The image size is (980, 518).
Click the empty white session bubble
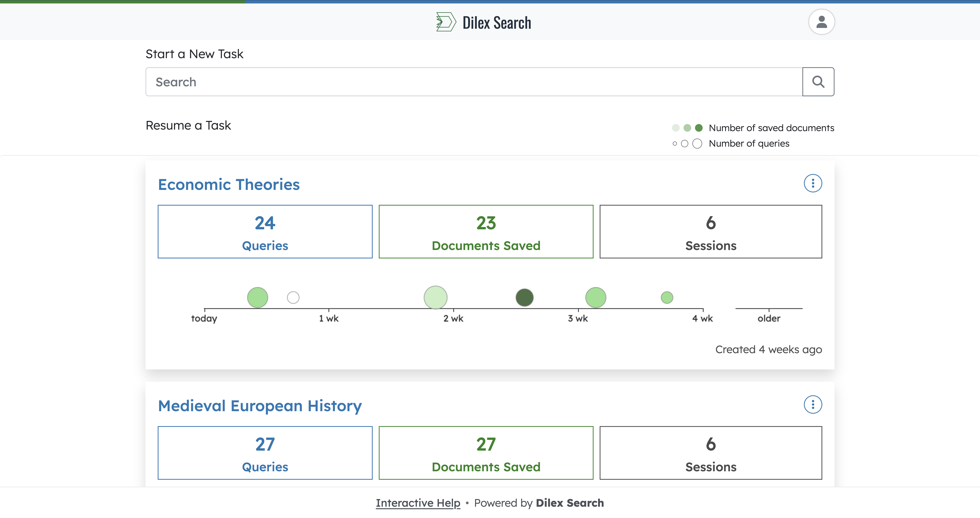[x=293, y=297]
